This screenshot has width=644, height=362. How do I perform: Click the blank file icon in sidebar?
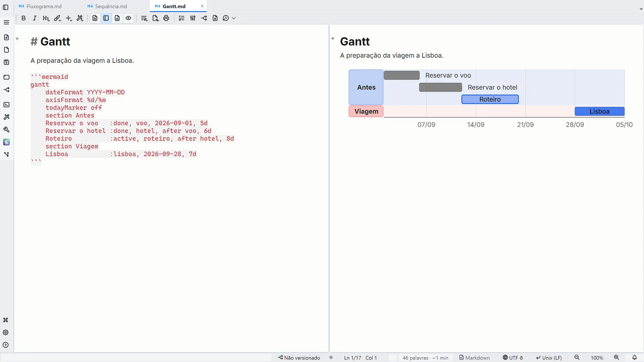(6, 50)
